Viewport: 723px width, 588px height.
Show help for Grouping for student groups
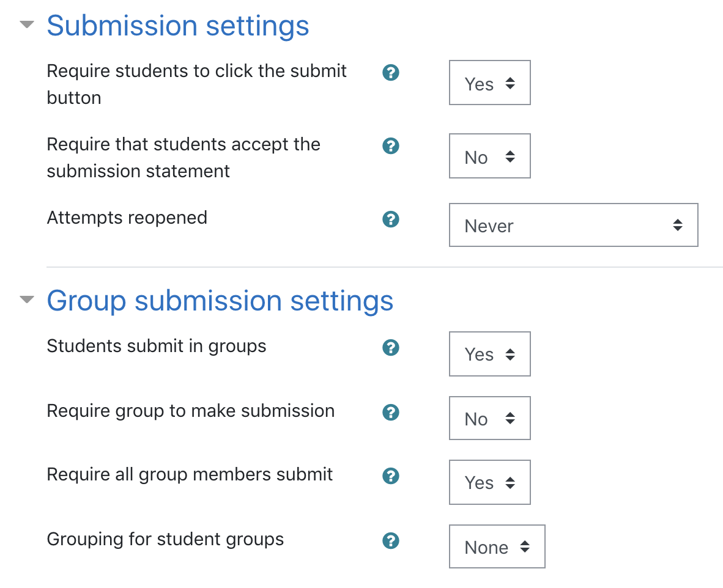tap(390, 540)
